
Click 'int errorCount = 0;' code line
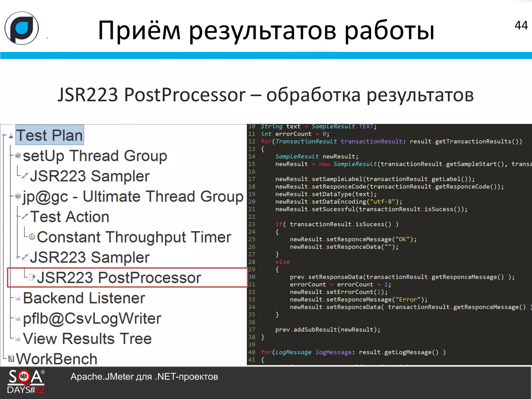(x=295, y=134)
